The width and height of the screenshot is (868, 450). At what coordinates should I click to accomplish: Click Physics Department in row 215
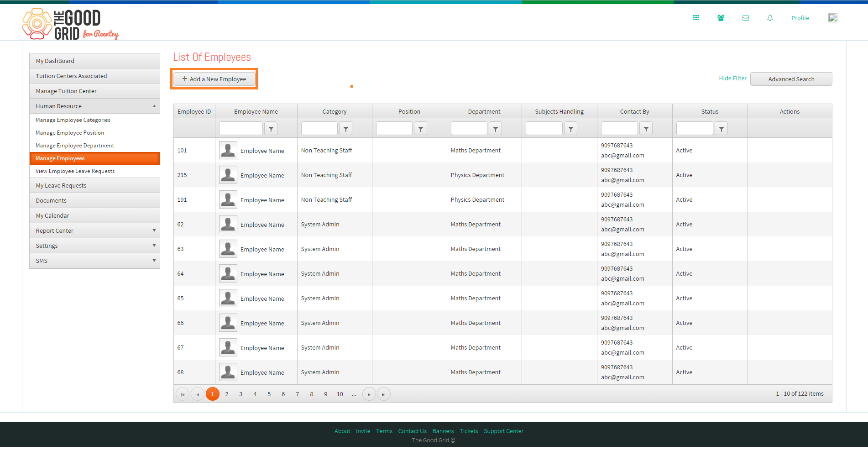coord(477,175)
